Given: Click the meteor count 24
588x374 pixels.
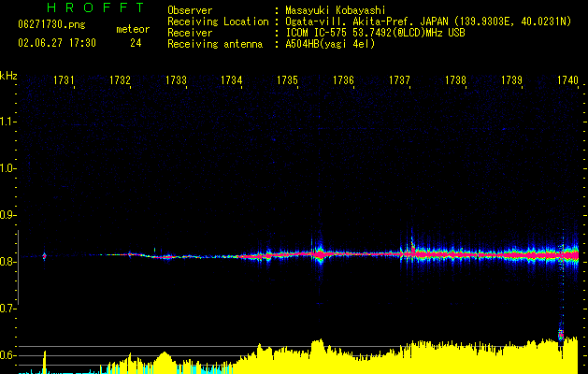Looking at the screenshot, I should [136, 43].
